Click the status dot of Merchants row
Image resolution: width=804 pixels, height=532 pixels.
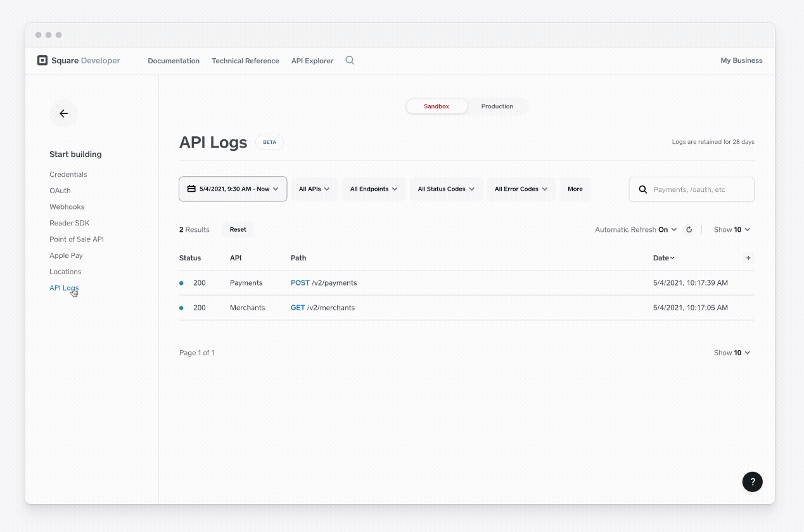(181, 308)
